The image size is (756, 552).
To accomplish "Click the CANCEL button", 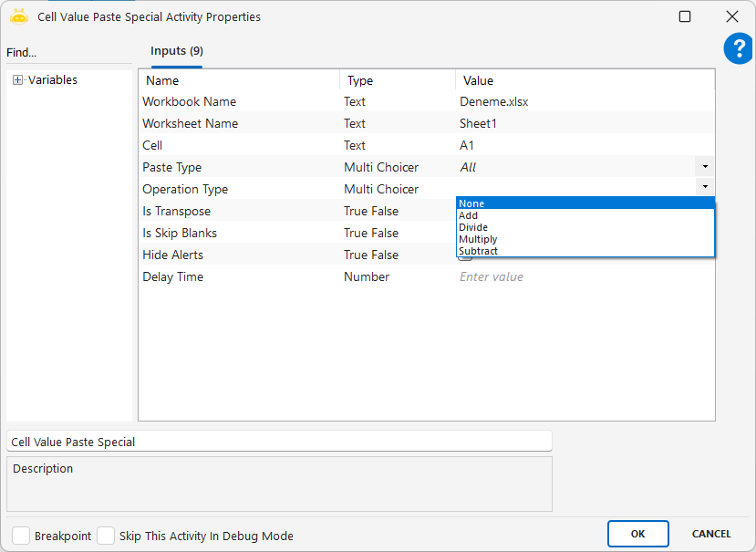I will click(710, 534).
